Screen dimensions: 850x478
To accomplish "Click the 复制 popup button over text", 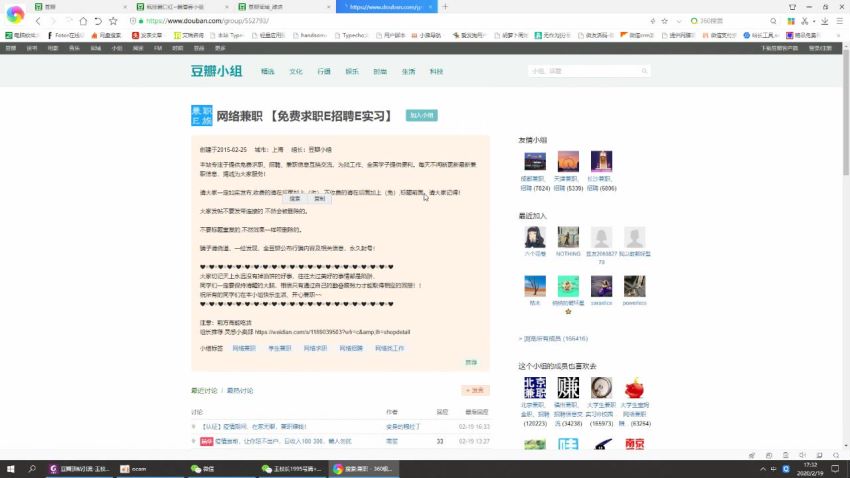I will coord(319,199).
